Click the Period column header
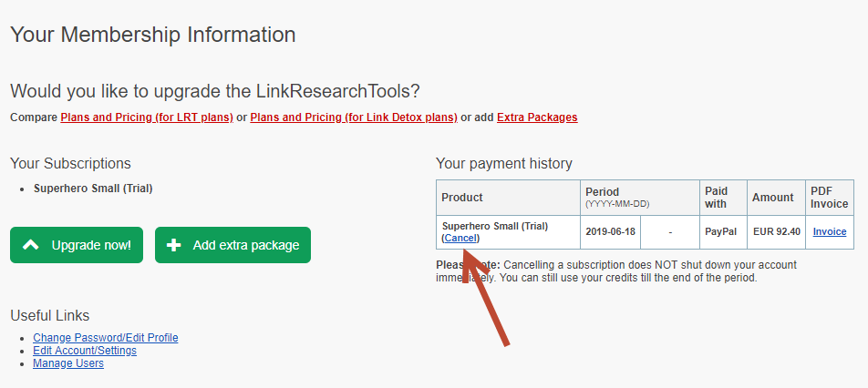868x388 pixels. click(603, 192)
